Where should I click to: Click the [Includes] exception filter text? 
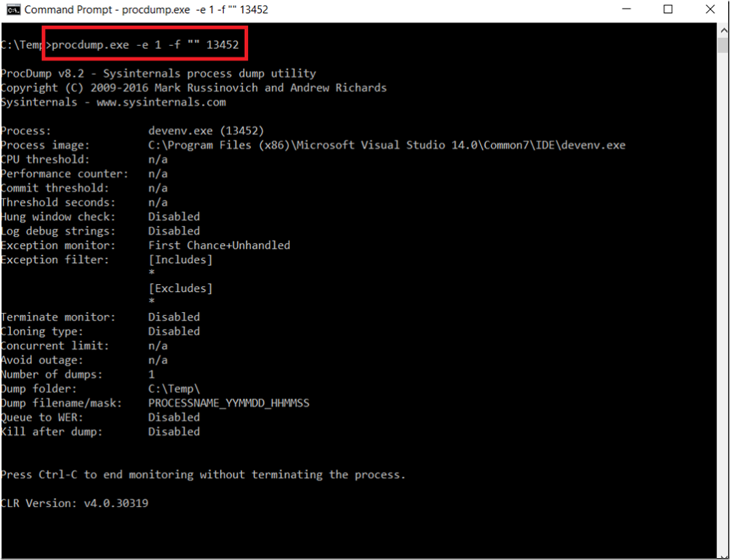point(180,259)
